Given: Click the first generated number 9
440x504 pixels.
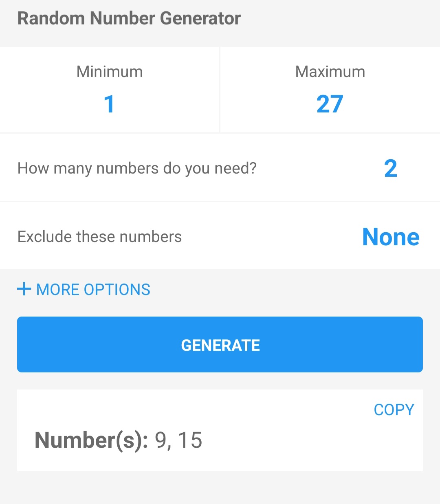Looking at the screenshot, I should [x=161, y=440].
